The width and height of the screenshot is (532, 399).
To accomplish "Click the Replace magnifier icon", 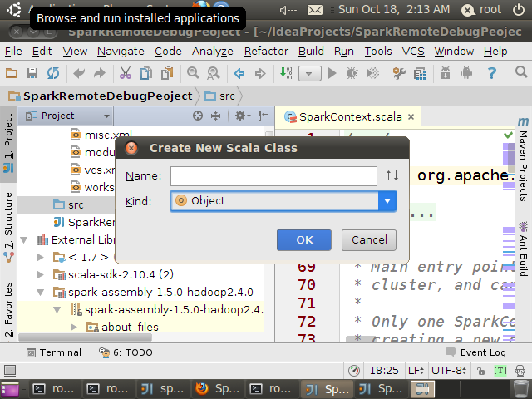I will (214, 73).
